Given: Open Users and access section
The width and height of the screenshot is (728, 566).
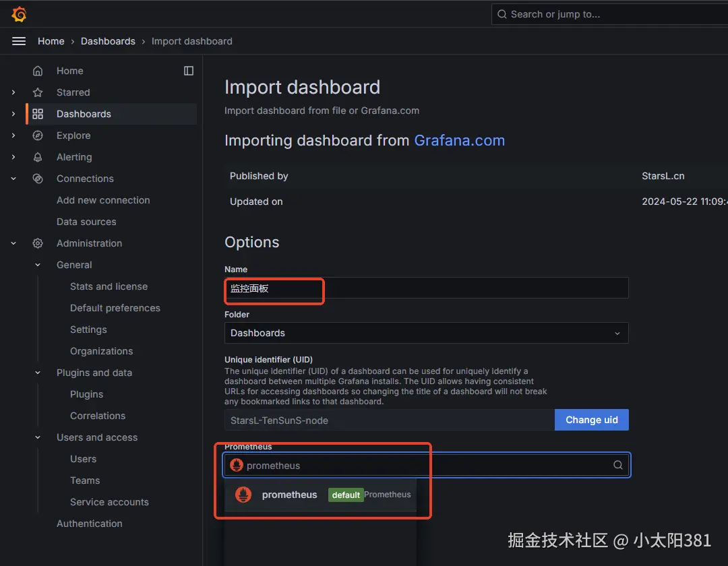Looking at the screenshot, I should click(x=97, y=437).
